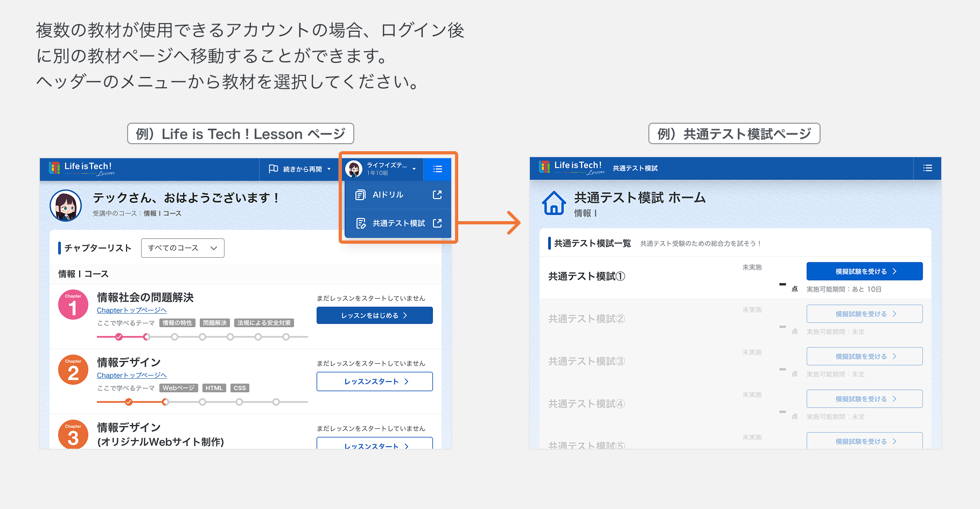The width and height of the screenshot is (980, 509).
Task: Click the flag icon for 続きから再開
Action: point(274,169)
